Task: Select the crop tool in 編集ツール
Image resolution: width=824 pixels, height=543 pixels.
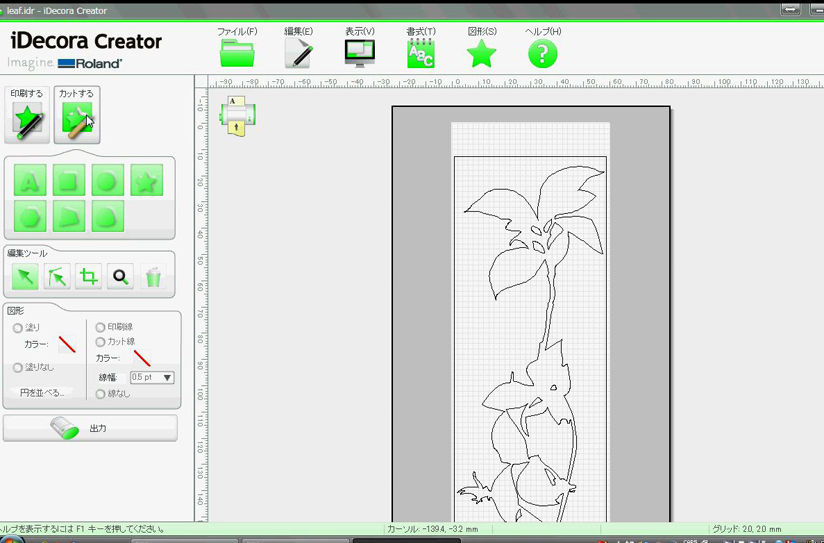Action: 89,277
